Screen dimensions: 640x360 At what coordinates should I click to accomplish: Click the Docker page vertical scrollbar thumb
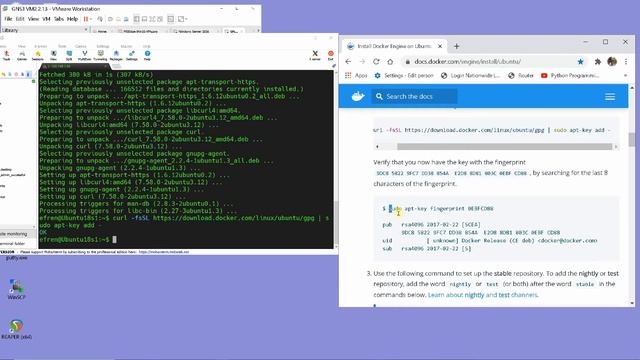pos(632,140)
